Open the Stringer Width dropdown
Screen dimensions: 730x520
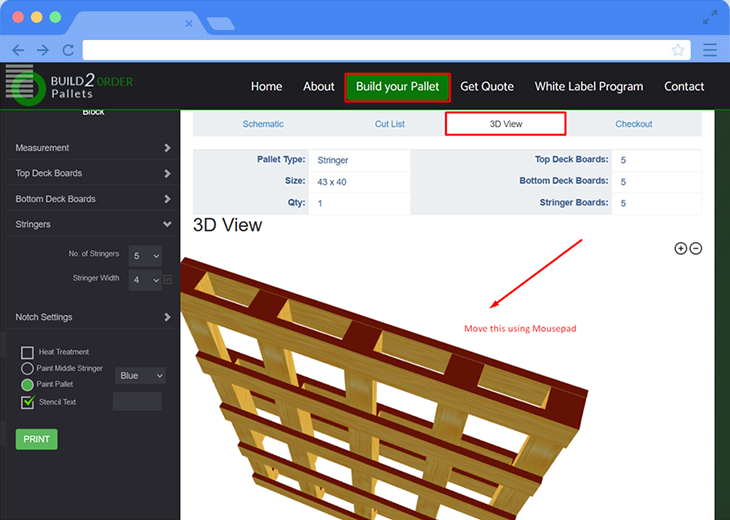point(145,280)
